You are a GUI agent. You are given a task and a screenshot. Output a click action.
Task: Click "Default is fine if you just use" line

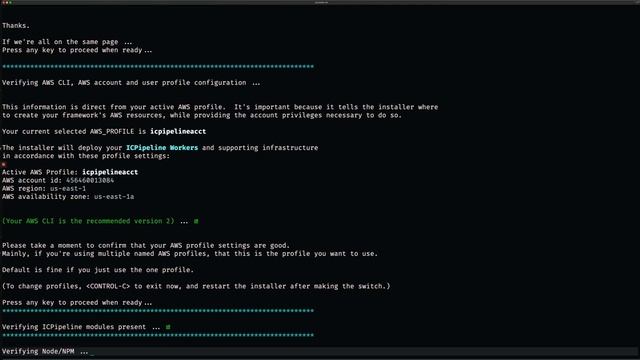[98, 270]
